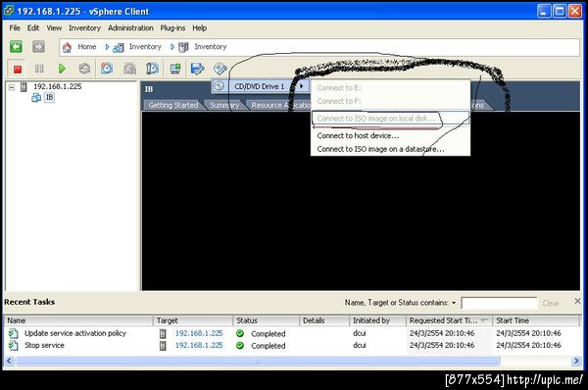Switch to the Getting Started tab
The image size is (588, 390).
[173, 105]
